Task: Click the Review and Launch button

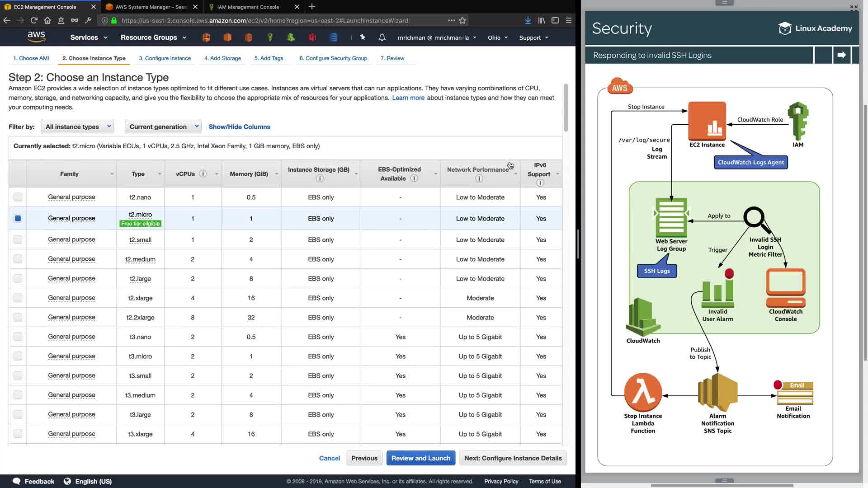Action: [x=420, y=458]
